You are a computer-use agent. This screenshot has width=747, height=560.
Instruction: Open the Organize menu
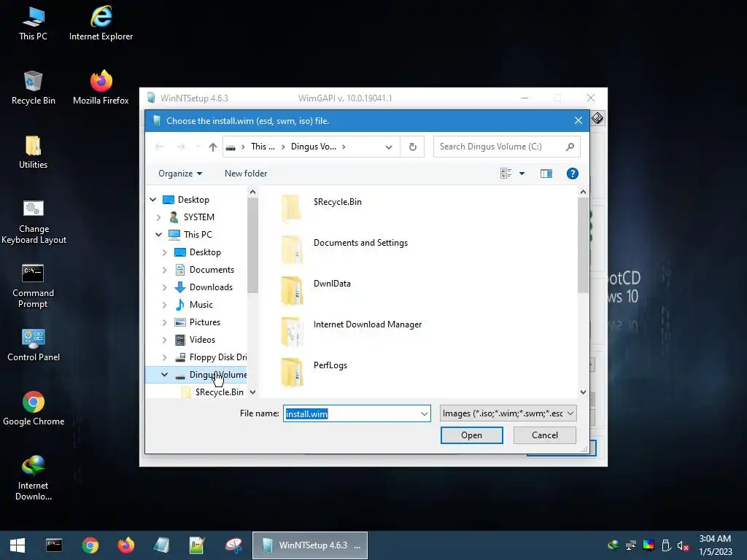tap(180, 174)
